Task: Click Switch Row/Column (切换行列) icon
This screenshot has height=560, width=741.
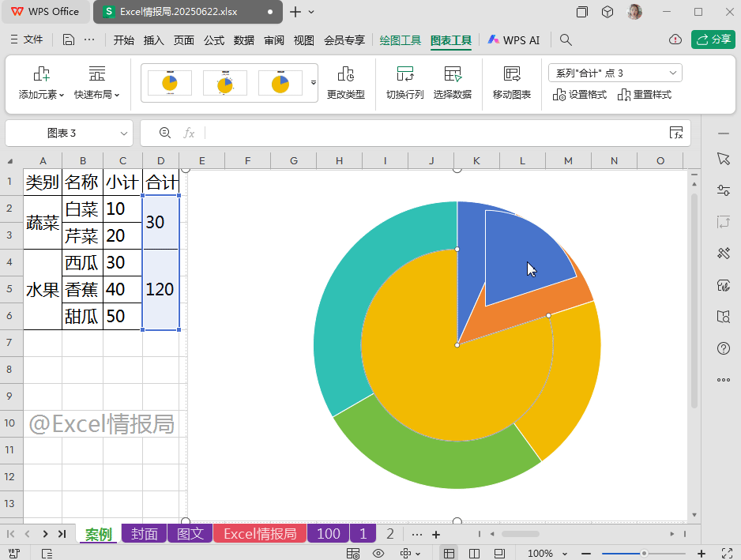Action: coord(404,75)
